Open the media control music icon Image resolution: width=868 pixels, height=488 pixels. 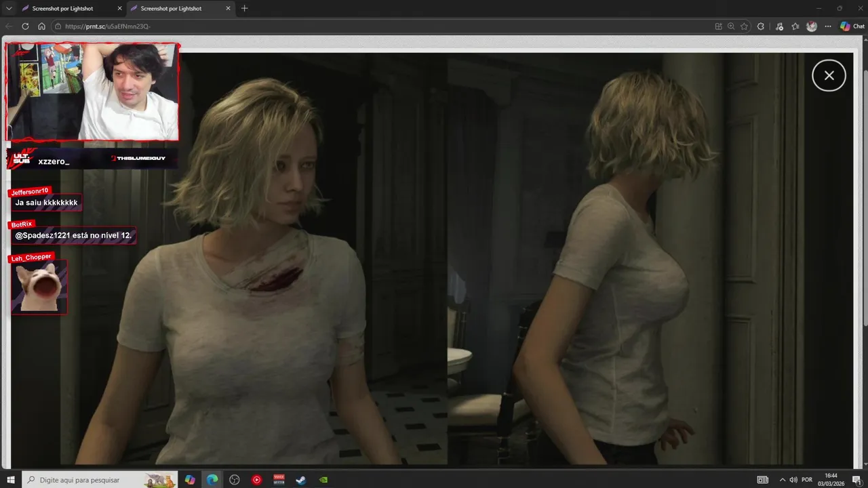pos(779,26)
